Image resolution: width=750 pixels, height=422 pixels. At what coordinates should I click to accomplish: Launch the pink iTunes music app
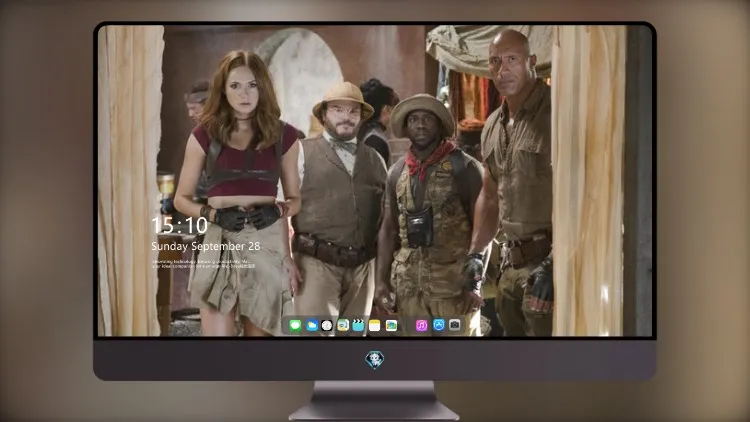[x=421, y=325]
